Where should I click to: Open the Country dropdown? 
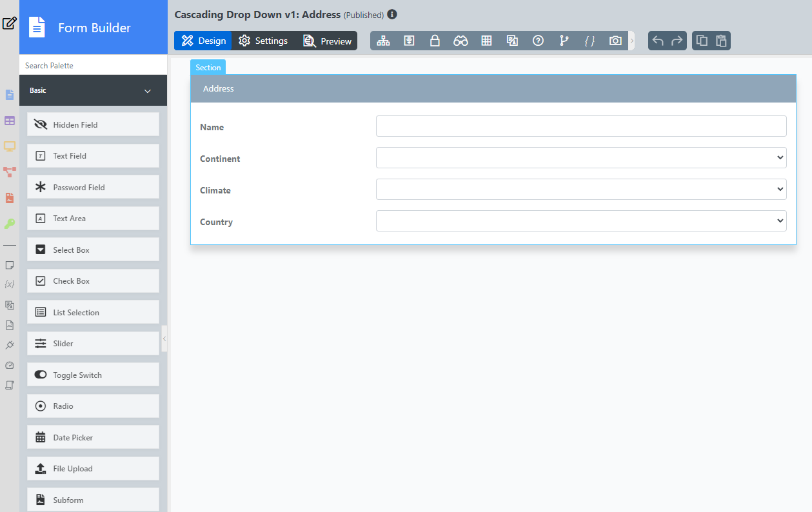point(581,221)
